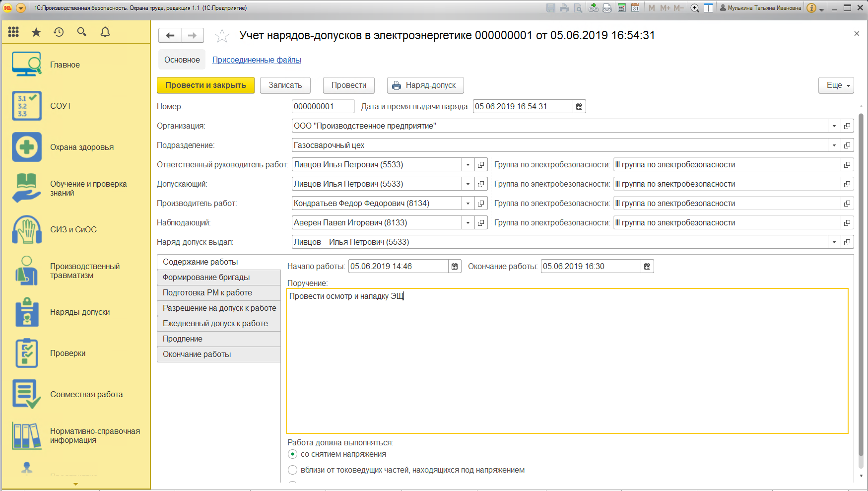
Task: Open the Наряды-допуски section
Action: point(79,312)
